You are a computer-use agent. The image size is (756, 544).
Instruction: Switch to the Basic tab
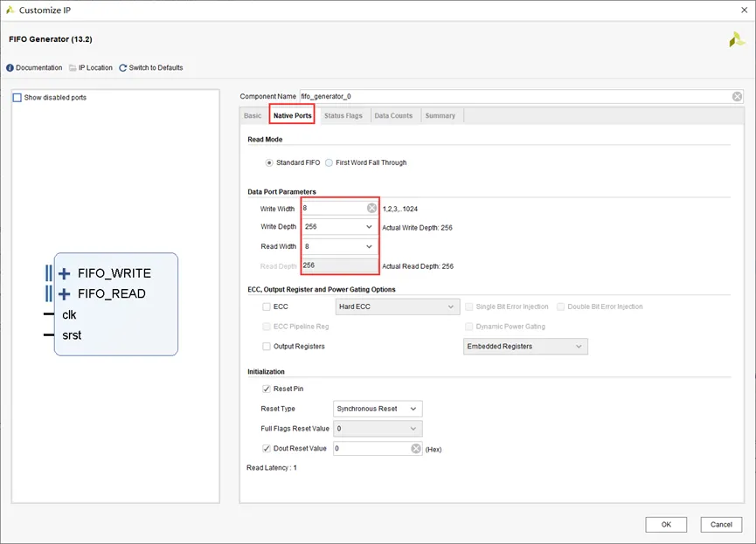pyautogui.click(x=253, y=116)
